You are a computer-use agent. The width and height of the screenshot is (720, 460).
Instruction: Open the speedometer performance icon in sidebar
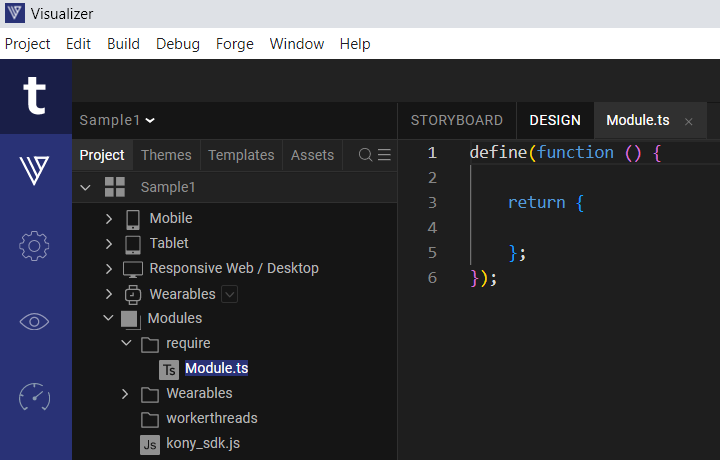coord(35,397)
